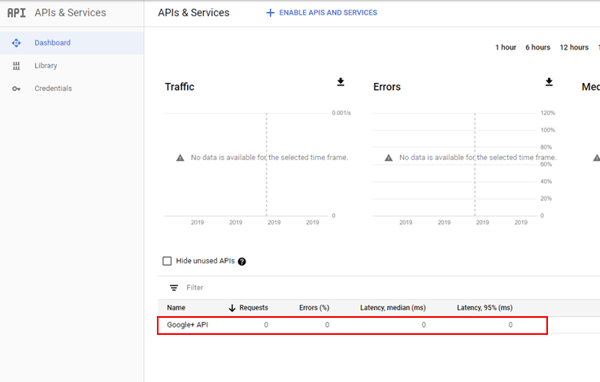Click the APIs & Services sidebar header text

tap(70, 13)
